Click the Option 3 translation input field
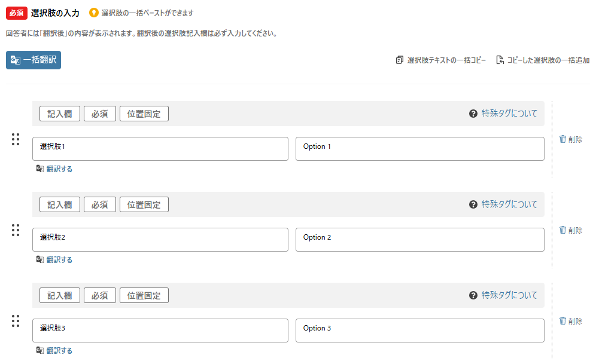 pos(420,331)
